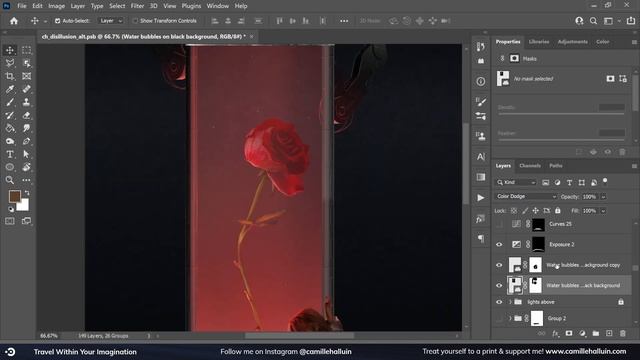The image size is (640, 360).
Task: Open the Image menu
Action: click(56, 6)
